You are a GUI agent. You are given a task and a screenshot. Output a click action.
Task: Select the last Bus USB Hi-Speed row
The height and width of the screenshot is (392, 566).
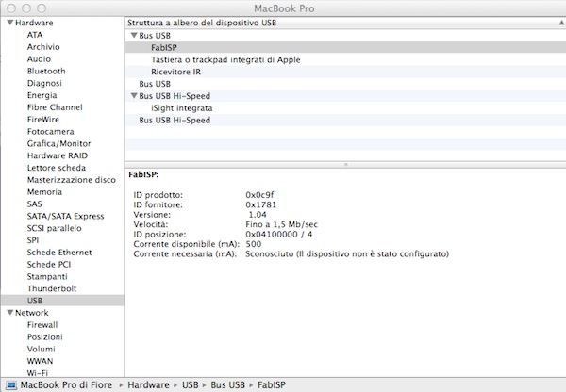[x=345, y=120]
